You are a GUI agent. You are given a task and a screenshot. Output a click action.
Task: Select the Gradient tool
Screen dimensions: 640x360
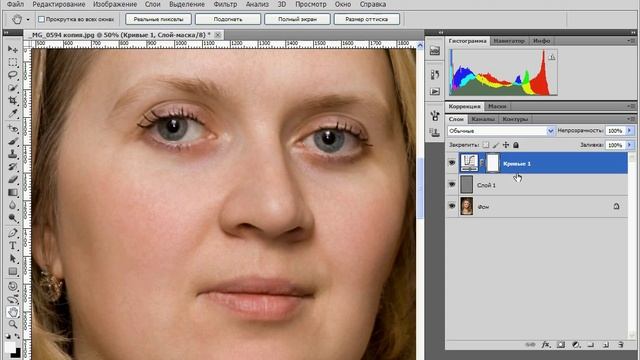[13, 192]
